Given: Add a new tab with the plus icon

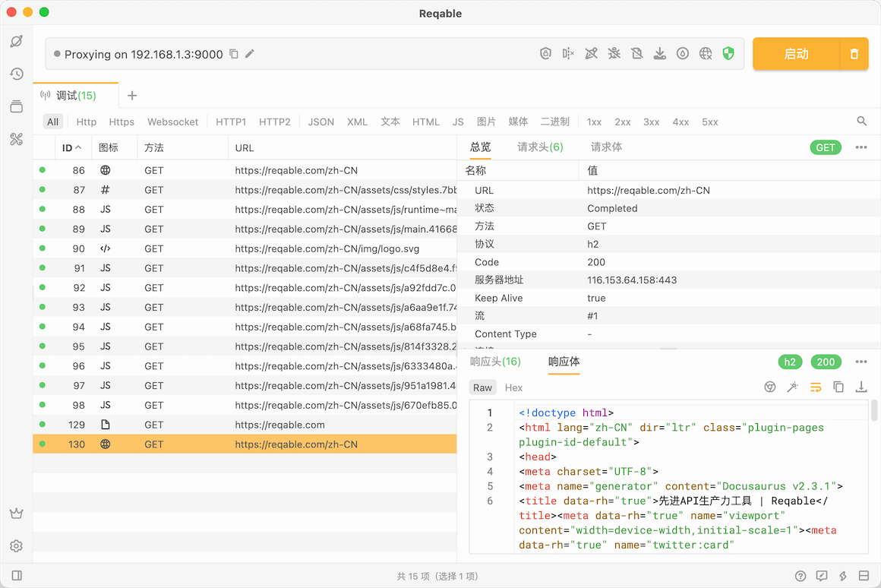Looking at the screenshot, I should [x=132, y=96].
